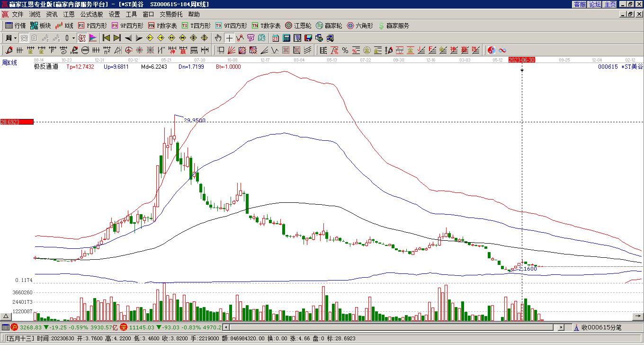644x345 pixels.
Task: Click the bottom horizontal scrollbar track
Action: [x=394, y=327]
